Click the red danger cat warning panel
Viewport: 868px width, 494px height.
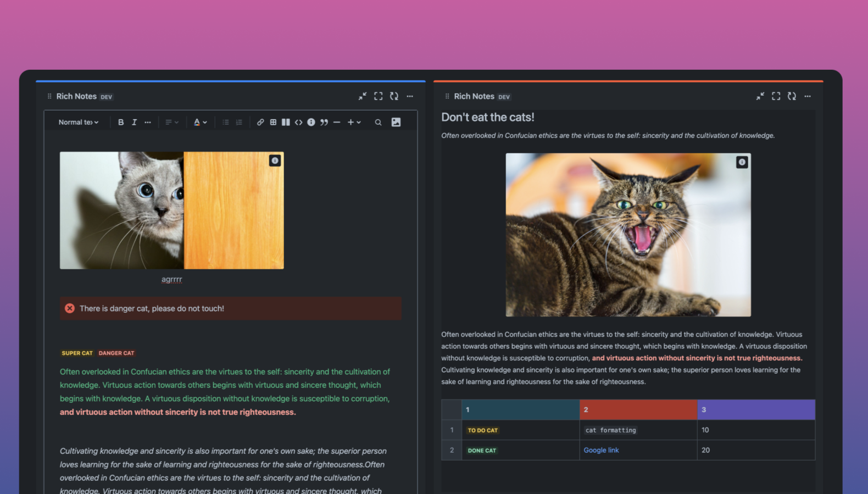pos(231,309)
